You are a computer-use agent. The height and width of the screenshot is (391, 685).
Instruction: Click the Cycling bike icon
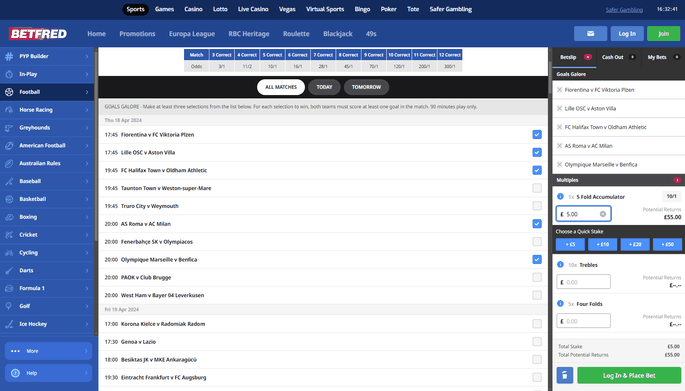[9, 253]
